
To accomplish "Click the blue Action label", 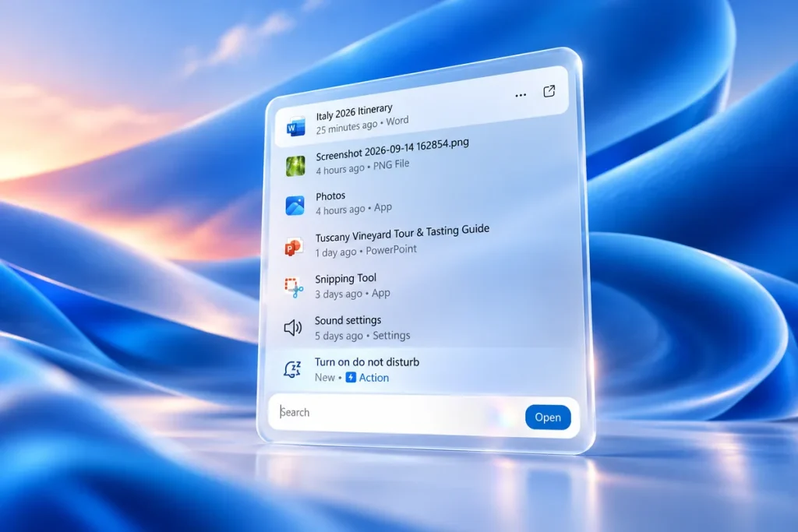I will [x=374, y=377].
